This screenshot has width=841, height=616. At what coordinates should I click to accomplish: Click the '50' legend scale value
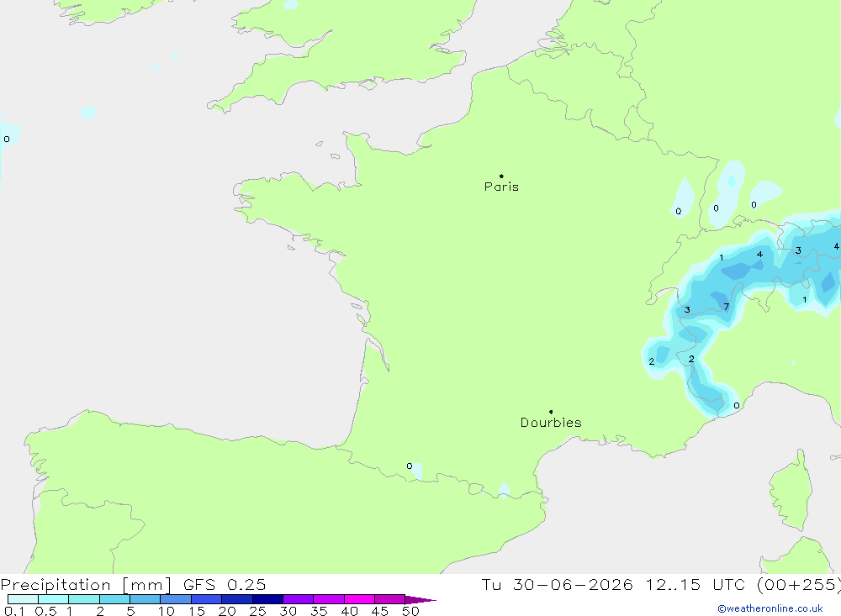point(411,611)
